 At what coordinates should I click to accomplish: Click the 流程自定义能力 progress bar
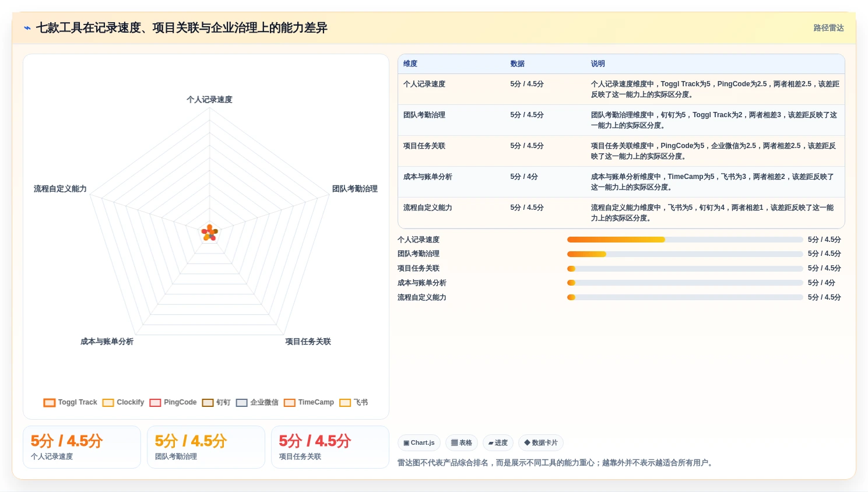pyautogui.click(x=685, y=297)
